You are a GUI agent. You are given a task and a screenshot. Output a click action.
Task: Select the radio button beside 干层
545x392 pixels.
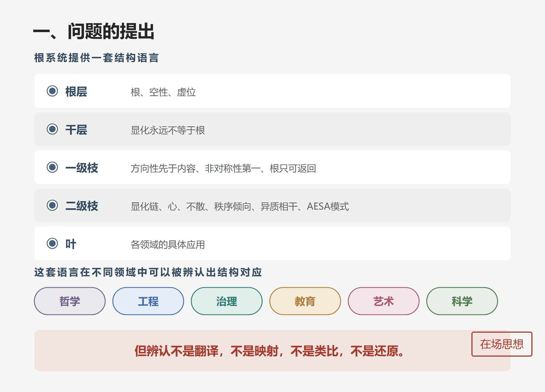[x=52, y=129]
